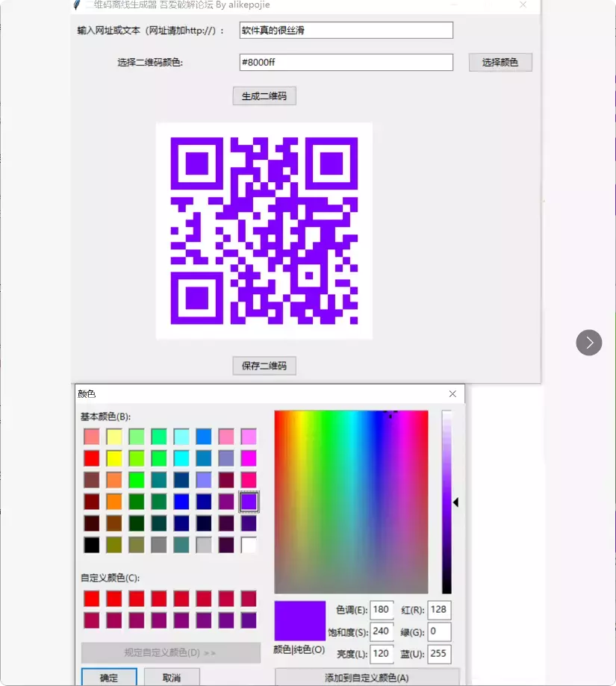Pick a color in the rainbow spectrum
The height and width of the screenshot is (686, 616).
coord(351,501)
